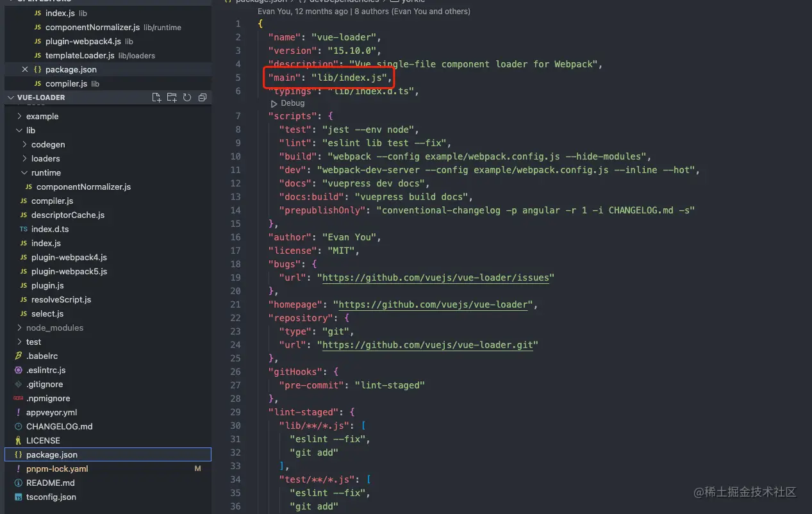
Task: Click the changelog icon beside CHANGELOG.md
Action: point(19,426)
